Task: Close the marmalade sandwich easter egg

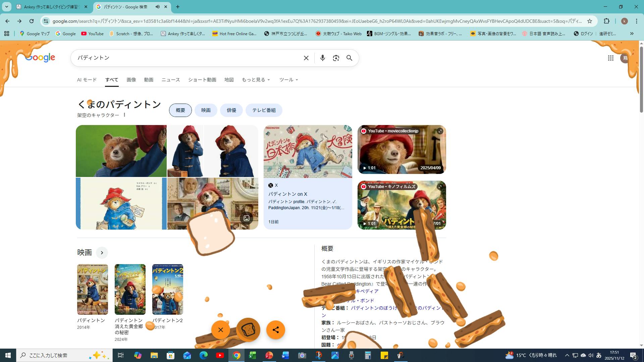Action: 220,330
